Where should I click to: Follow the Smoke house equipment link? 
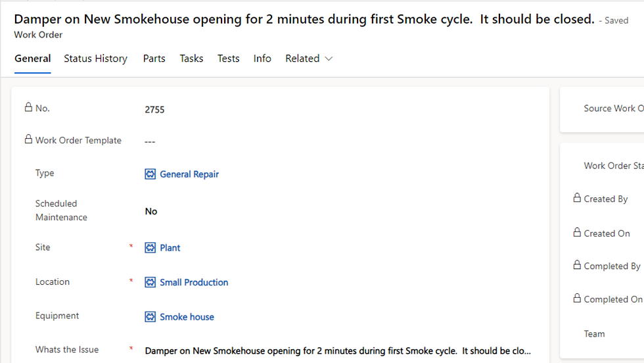(x=187, y=317)
